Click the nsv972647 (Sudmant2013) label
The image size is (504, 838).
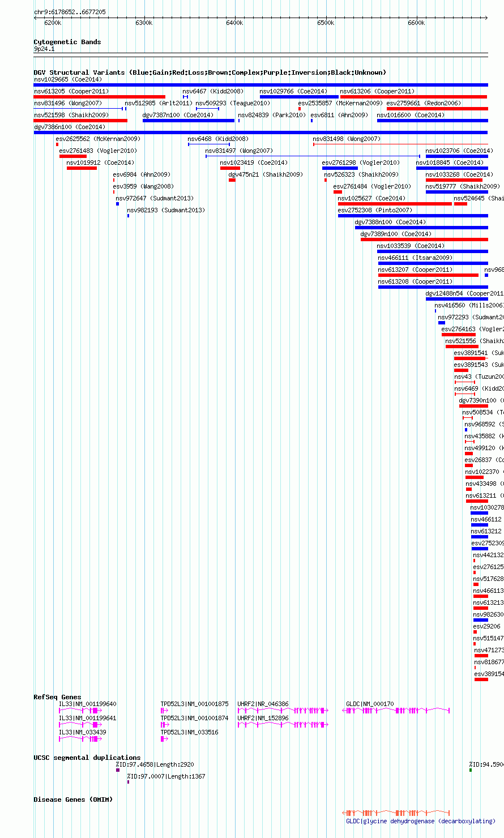[x=155, y=198]
